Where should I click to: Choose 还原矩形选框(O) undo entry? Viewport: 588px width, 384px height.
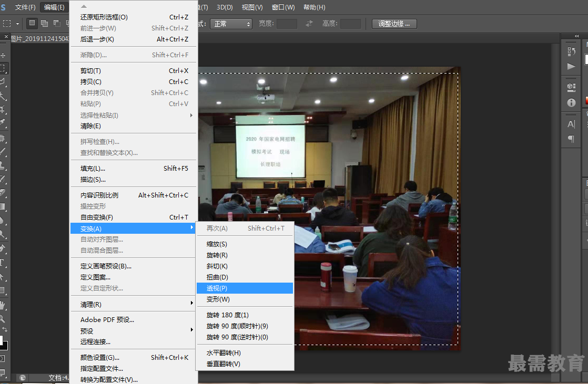coord(134,17)
